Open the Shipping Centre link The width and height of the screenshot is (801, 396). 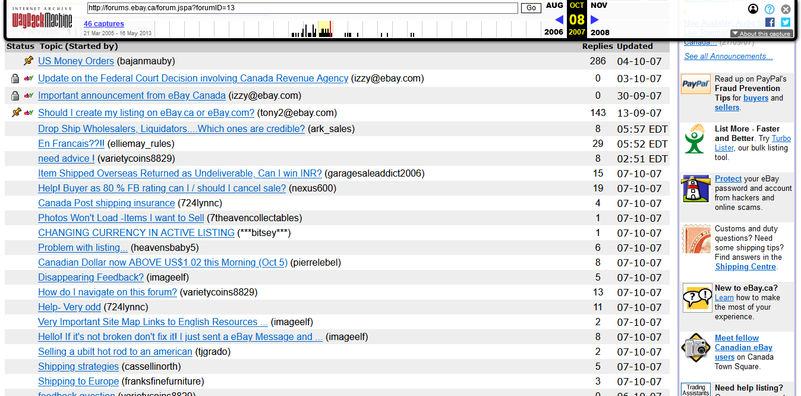coord(745,267)
